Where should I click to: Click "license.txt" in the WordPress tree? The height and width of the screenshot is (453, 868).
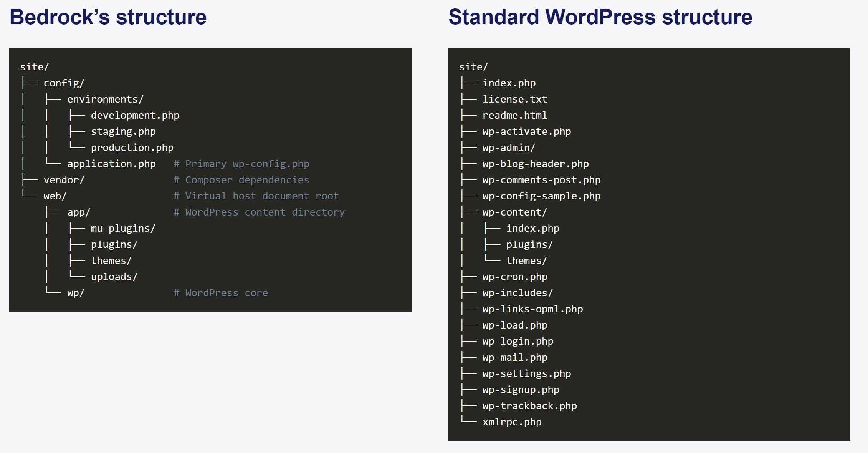click(515, 99)
